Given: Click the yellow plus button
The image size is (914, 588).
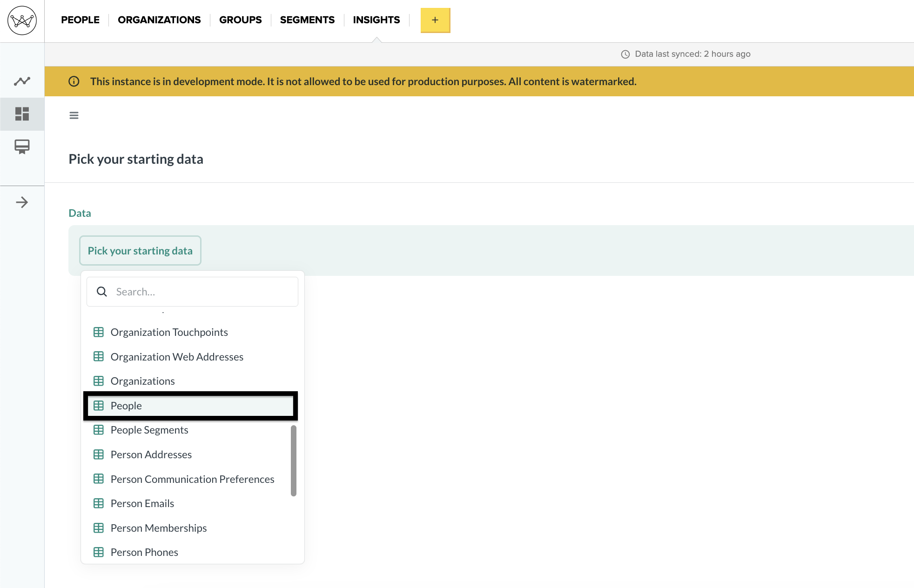Looking at the screenshot, I should tap(435, 20).
